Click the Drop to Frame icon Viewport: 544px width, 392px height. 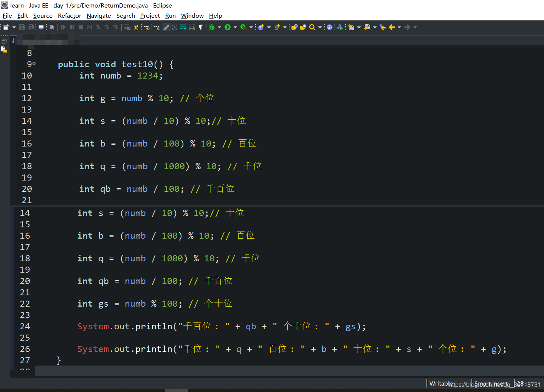127,27
